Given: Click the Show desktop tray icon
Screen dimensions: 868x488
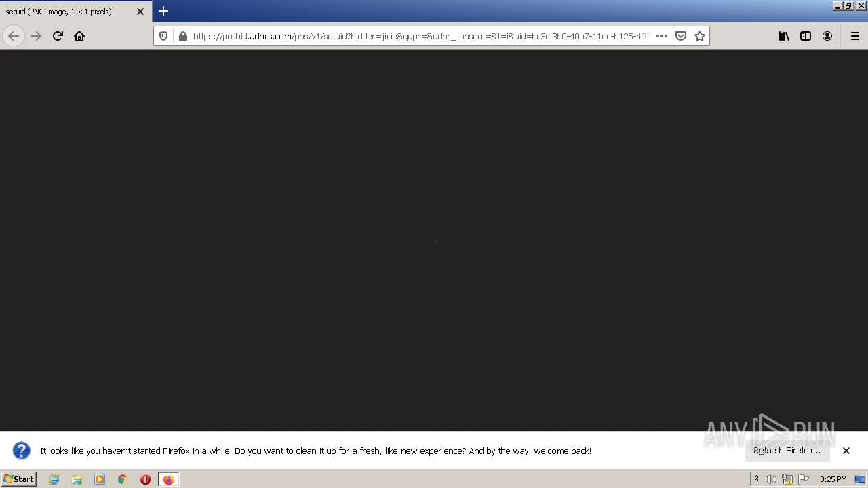Looking at the screenshot, I should tap(860, 479).
